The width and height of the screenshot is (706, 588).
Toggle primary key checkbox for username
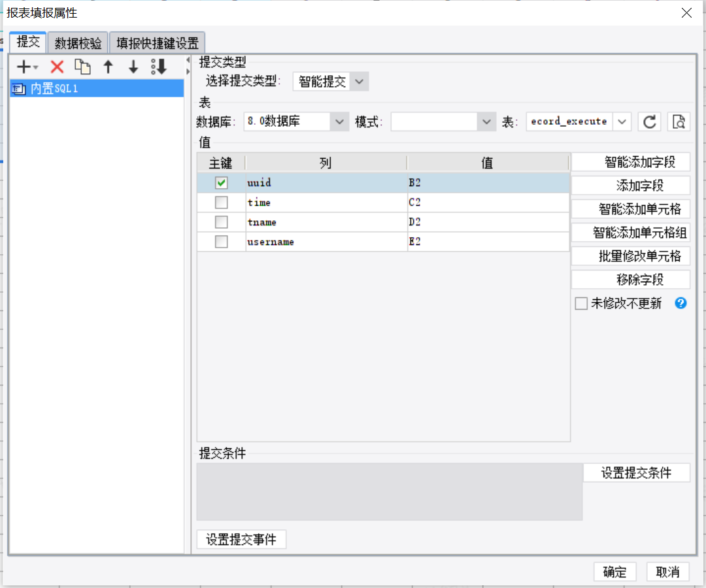(x=221, y=242)
